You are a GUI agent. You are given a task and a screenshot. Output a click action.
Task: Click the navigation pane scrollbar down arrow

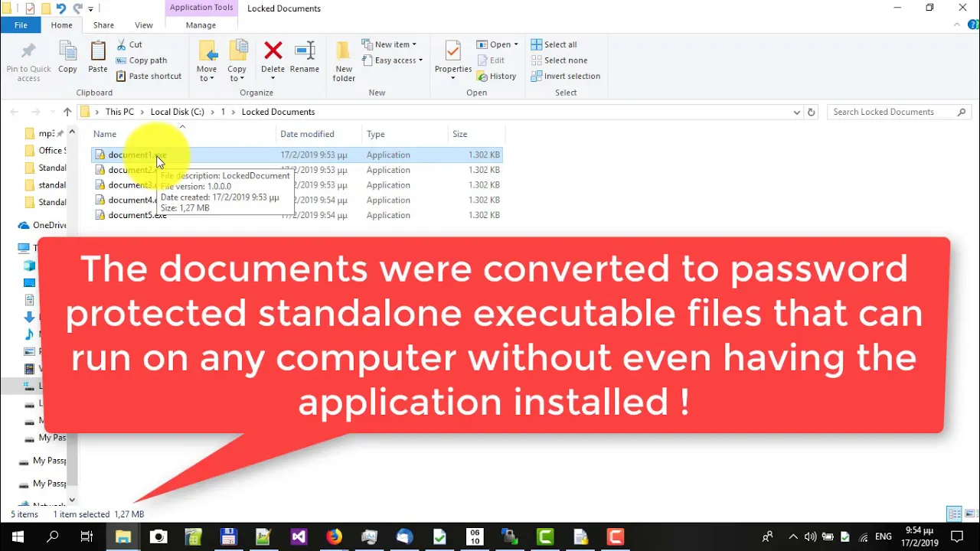[73, 500]
